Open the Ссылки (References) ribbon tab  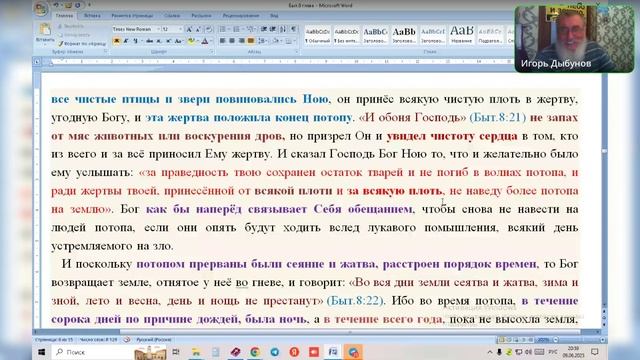coord(172,16)
